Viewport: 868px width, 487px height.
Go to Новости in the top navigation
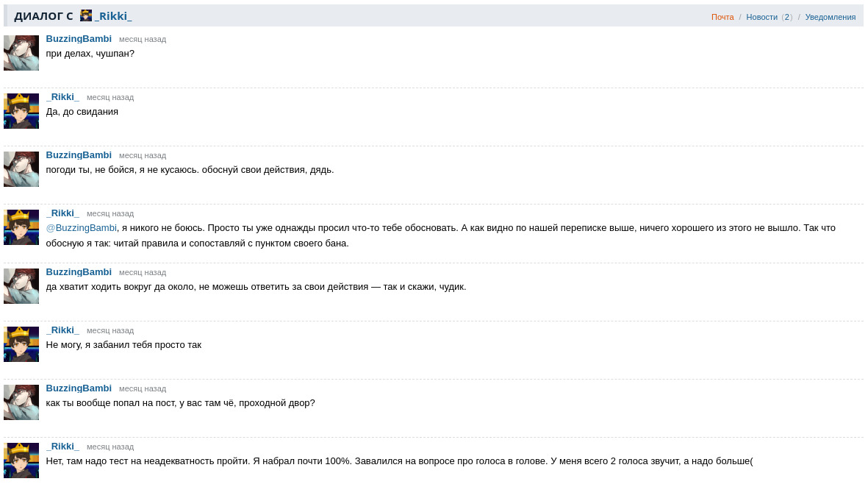[x=761, y=17]
